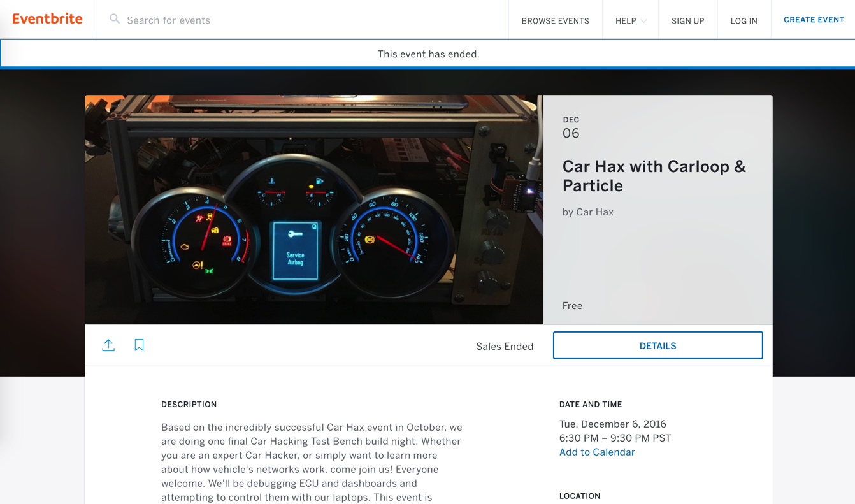Click the Eventbrite logo
Image resolution: width=855 pixels, height=504 pixels.
click(x=48, y=19)
